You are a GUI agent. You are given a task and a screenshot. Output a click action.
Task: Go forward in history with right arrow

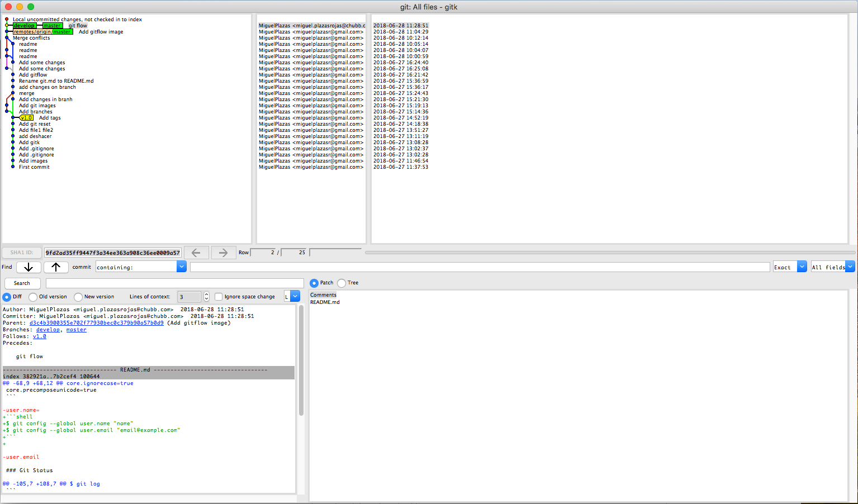tap(223, 253)
